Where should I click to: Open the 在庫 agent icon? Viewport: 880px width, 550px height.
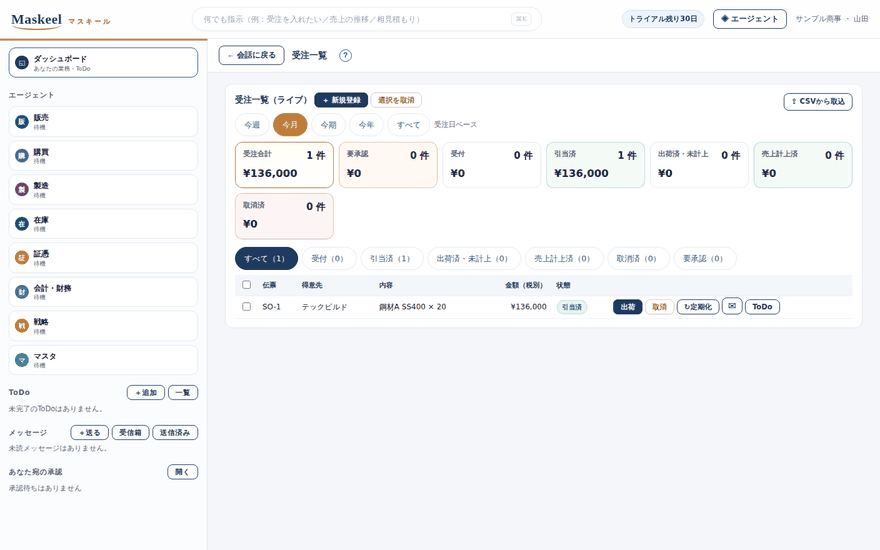point(21,224)
